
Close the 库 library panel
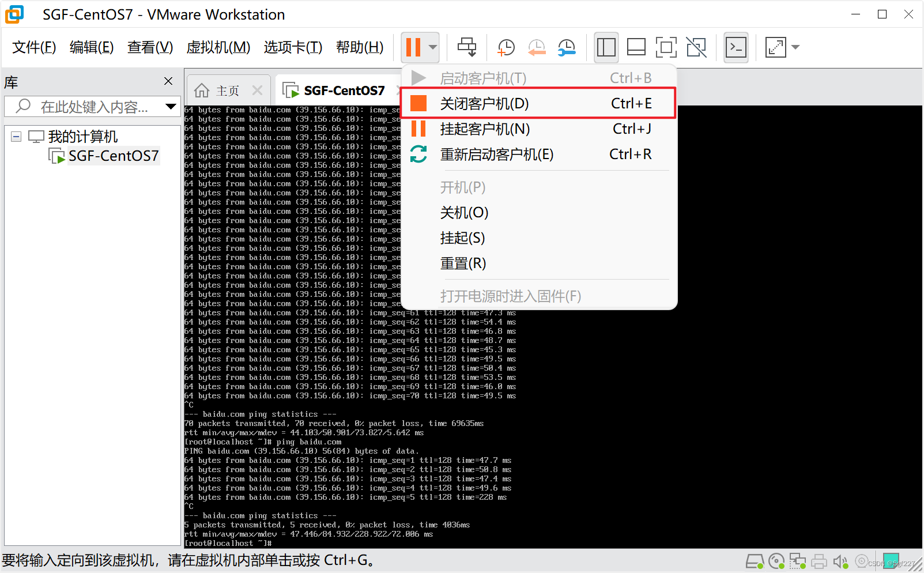168,81
